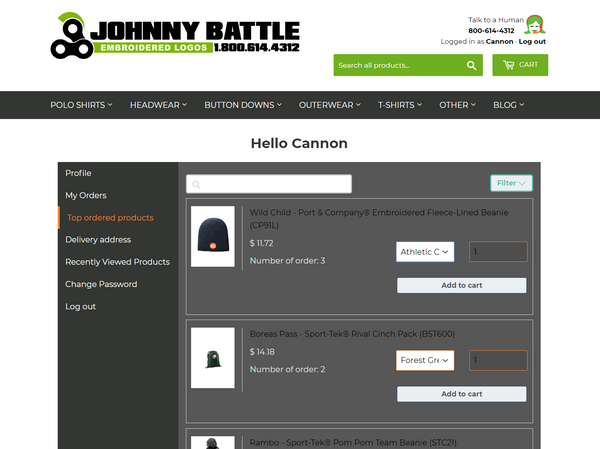Click quantity field for Cinch Pack
Image resolution: width=600 pixels, height=449 pixels.
498,360
